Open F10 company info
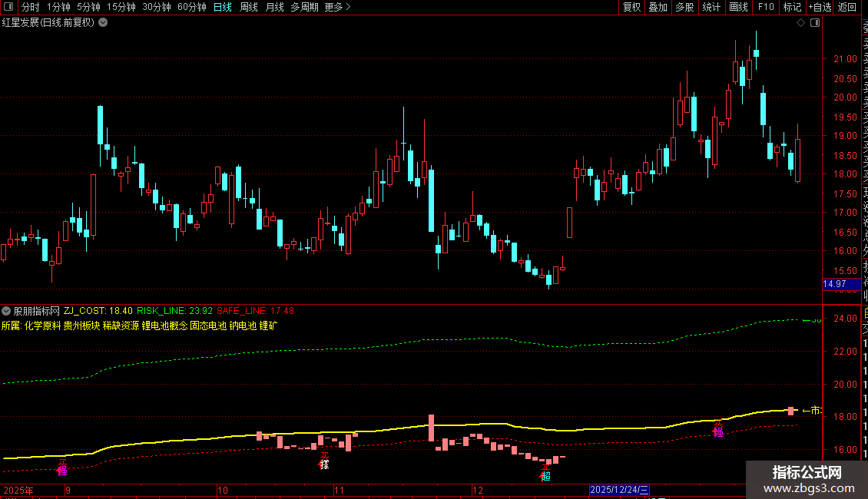Viewport: 868px width, 499px height. pyautogui.click(x=766, y=7)
